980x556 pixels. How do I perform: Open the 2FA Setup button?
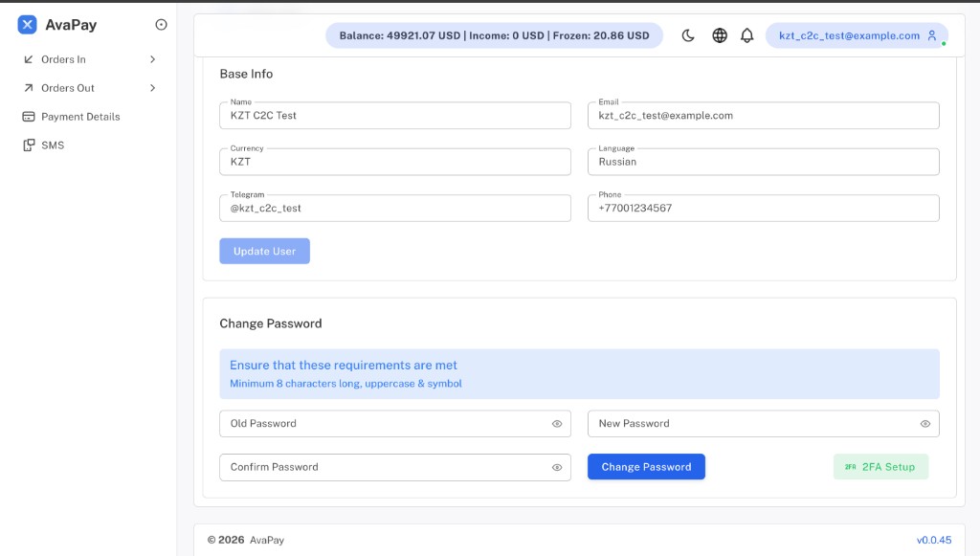[x=880, y=467]
